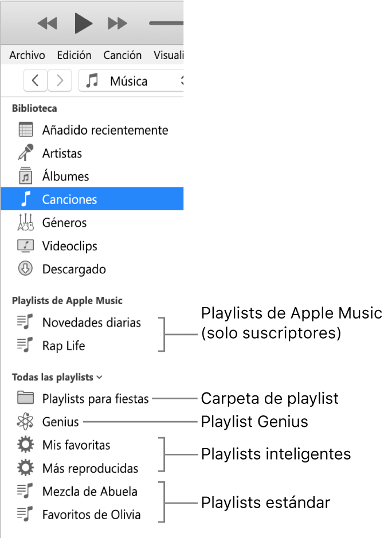Collapse the Todas las playlists section
The image size is (392, 538).
click(x=100, y=377)
